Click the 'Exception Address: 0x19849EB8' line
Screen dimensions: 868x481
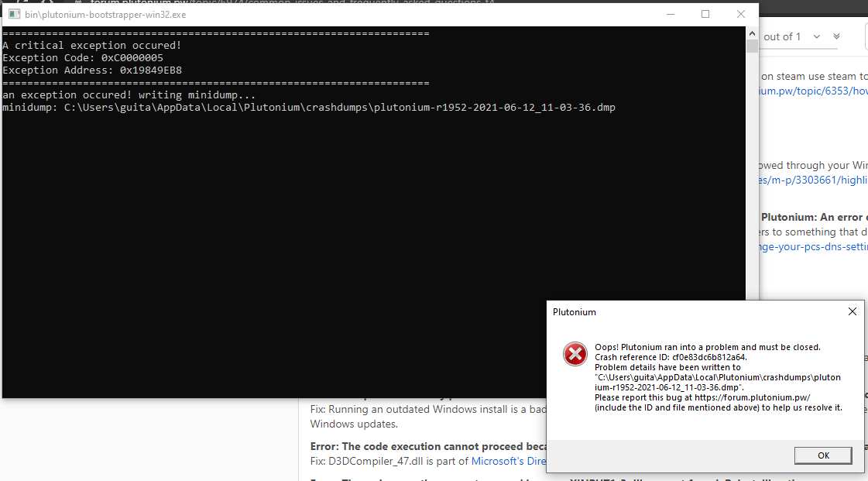92,70
